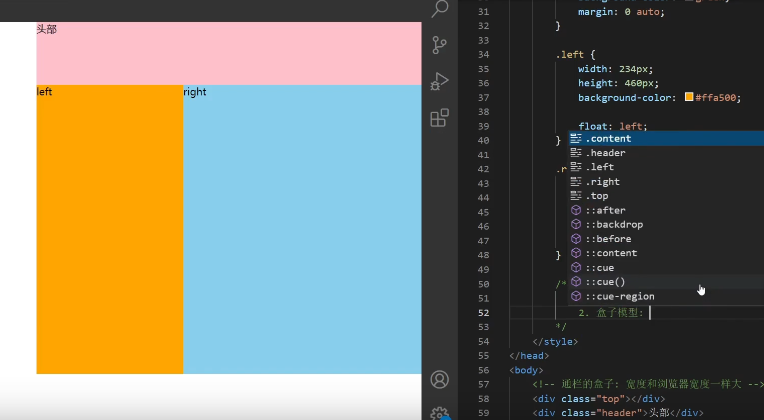Choose ::before pseudo-element suggestion
Image resolution: width=764 pixels, height=420 pixels.
point(667,239)
